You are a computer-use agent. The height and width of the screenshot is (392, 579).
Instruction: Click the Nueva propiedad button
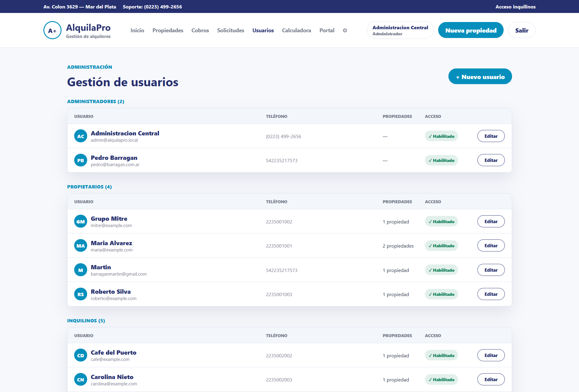click(471, 30)
